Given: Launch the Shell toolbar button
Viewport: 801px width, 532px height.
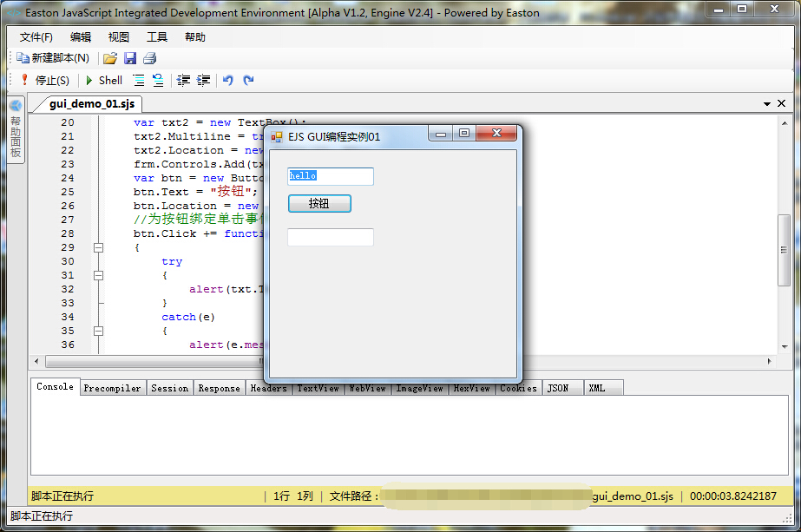Looking at the screenshot, I should coord(104,80).
